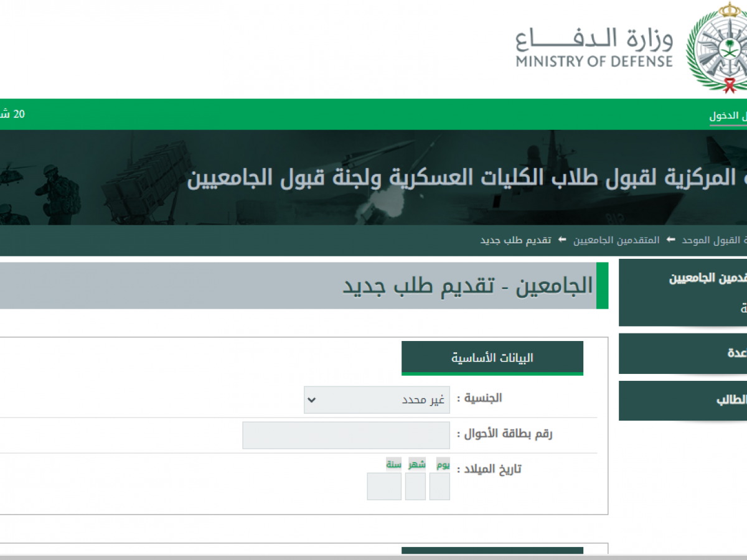Open the الدخول login link
The width and height of the screenshot is (747, 560).
point(727,116)
